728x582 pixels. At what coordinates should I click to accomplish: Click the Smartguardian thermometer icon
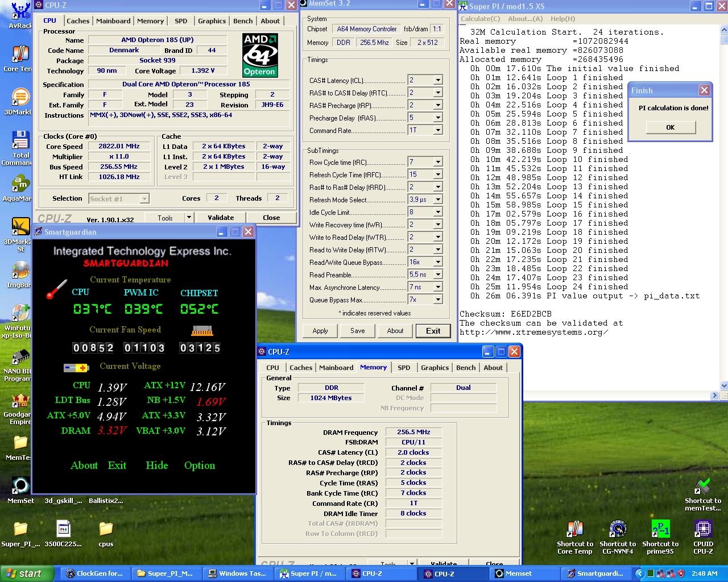[x=56, y=289]
